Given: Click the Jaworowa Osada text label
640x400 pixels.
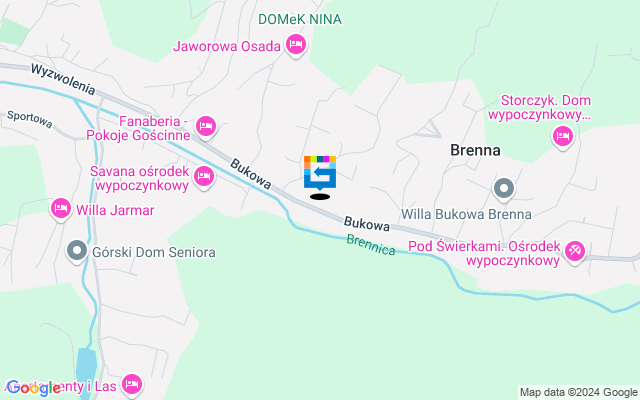Looking at the screenshot, I should tap(227, 46).
